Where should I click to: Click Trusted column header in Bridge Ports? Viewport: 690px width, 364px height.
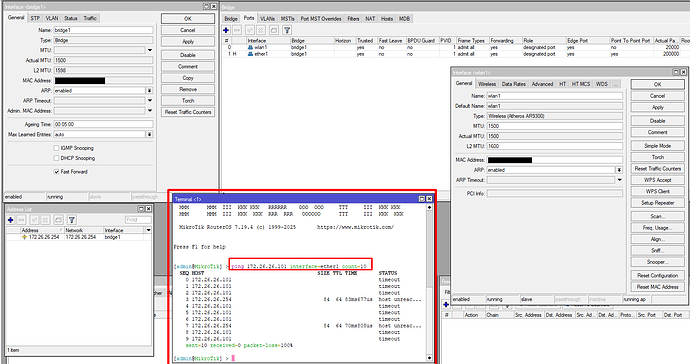(366, 40)
